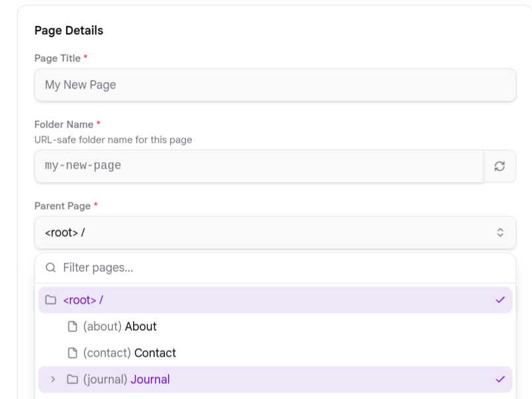The height and width of the screenshot is (399, 532).
Task: Click the Page Title input field
Action: 275,85
